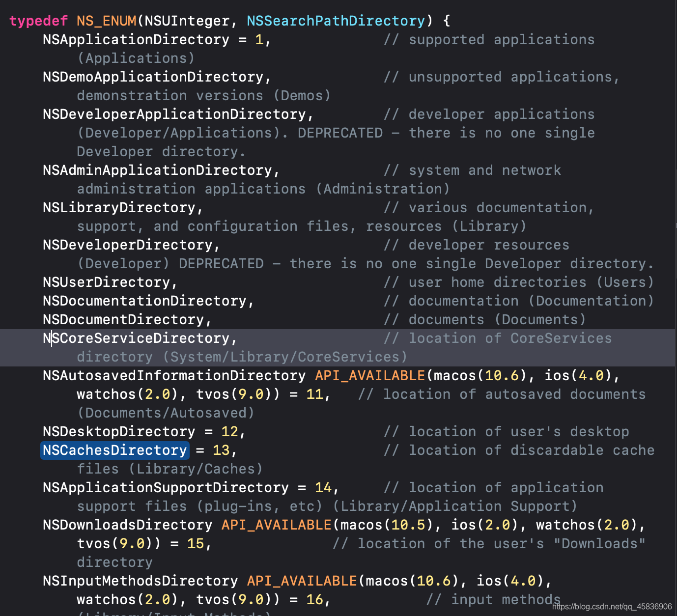Click the value 13 after NSCachesDirectory
The width and height of the screenshot is (677, 616).
[221, 450]
